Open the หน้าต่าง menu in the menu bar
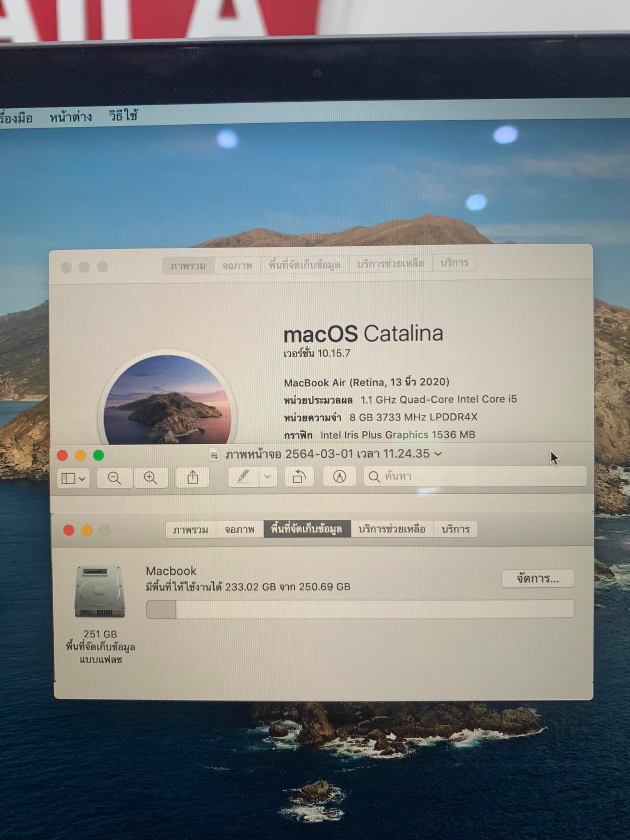The height and width of the screenshot is (840, 630). click(71, 118)
